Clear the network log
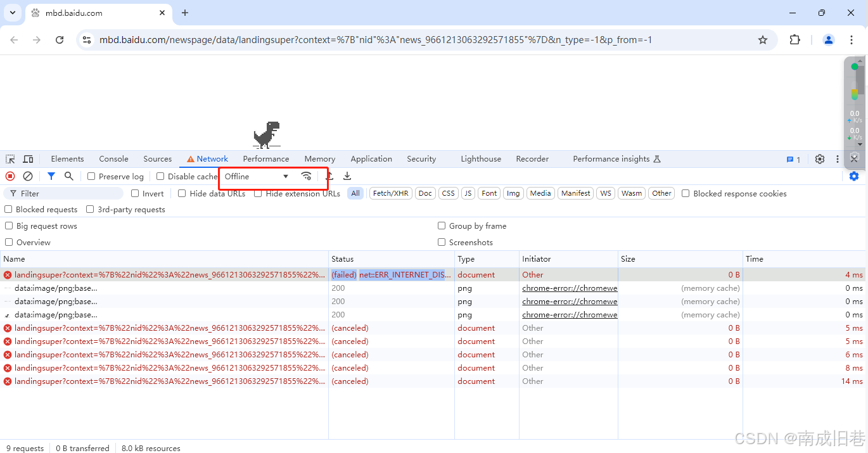Screen dimensions: 868x453 tap(28, 176)
